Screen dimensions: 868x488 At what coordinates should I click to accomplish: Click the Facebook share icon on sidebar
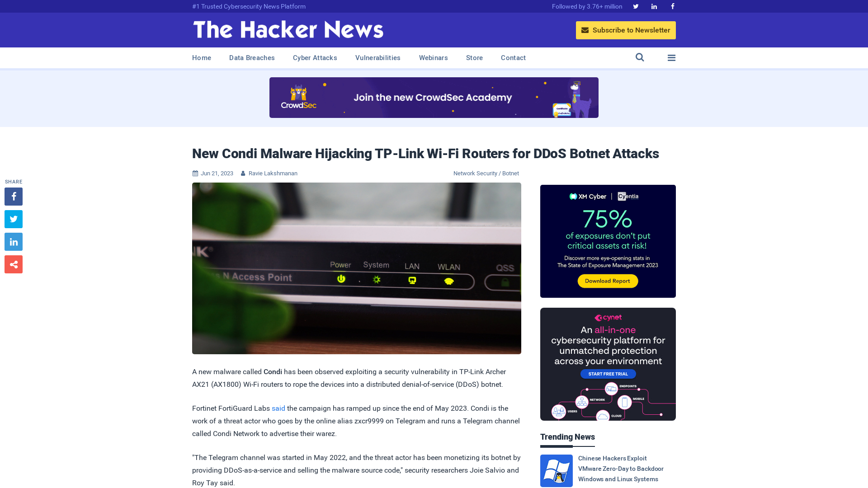13,196
